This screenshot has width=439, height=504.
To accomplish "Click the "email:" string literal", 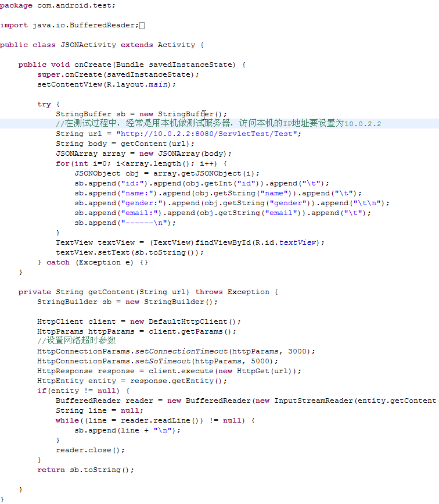I will tap(140, 213).
